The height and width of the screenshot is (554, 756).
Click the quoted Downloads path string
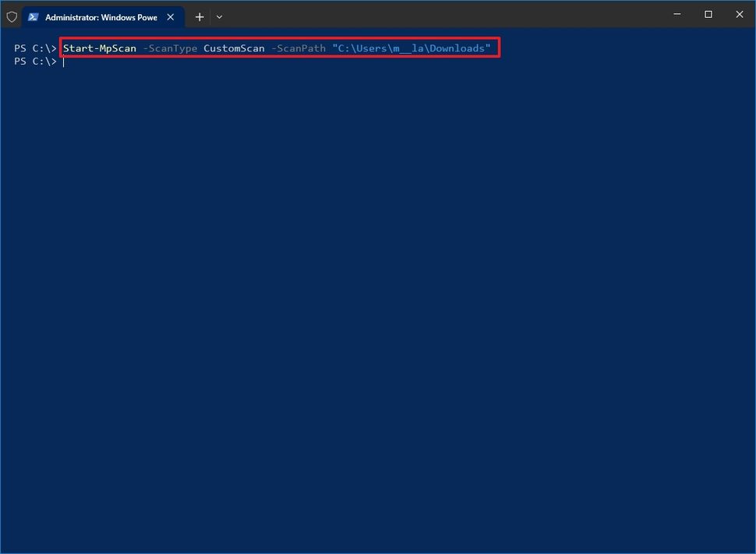(x=412, y=48)
